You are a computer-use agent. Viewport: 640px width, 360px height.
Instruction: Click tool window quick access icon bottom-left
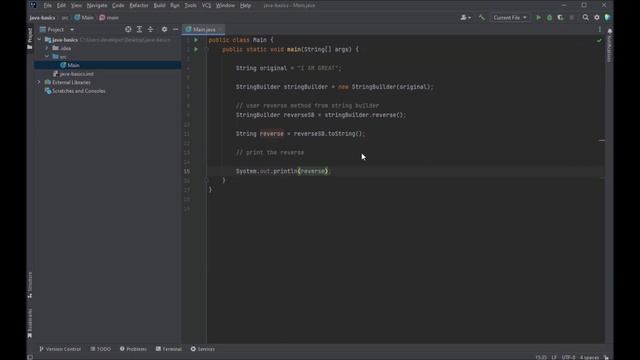30,357
